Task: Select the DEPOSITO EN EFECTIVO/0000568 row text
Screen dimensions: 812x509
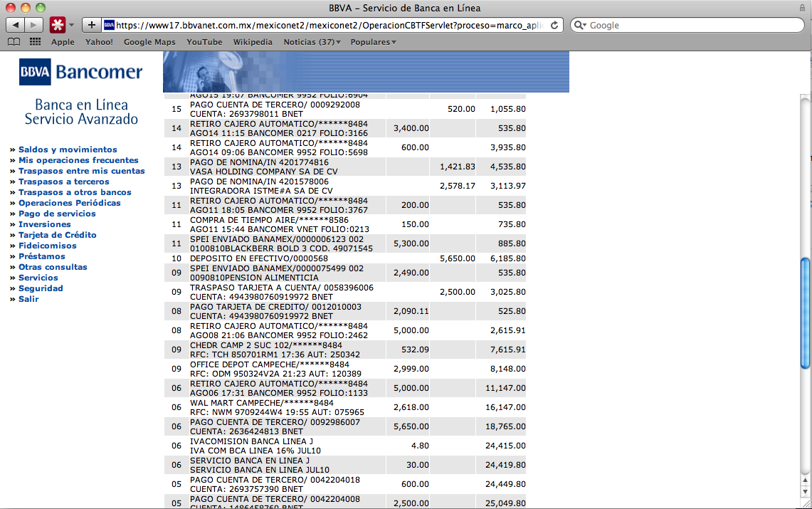Action: [x=259, y=258]
